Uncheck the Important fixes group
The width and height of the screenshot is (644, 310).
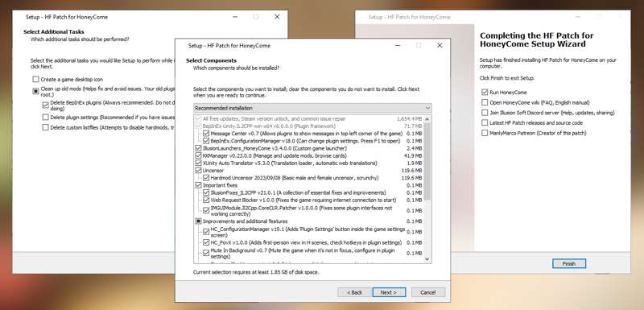198,185
